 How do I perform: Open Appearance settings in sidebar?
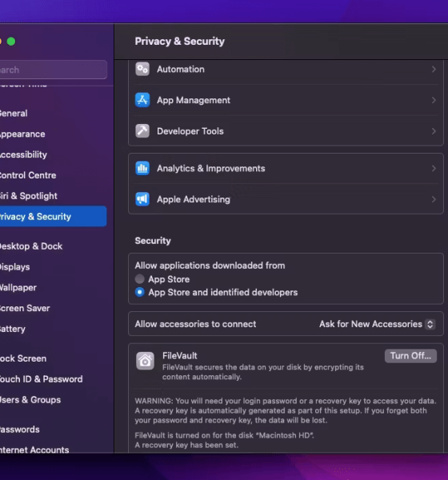click(22, 134)
